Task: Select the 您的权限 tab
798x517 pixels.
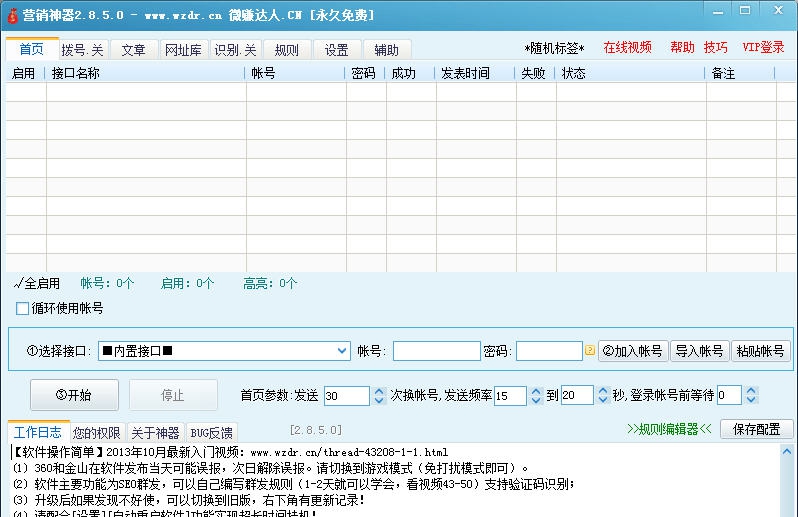Action: pyautogui.click(x=97, y=433)
